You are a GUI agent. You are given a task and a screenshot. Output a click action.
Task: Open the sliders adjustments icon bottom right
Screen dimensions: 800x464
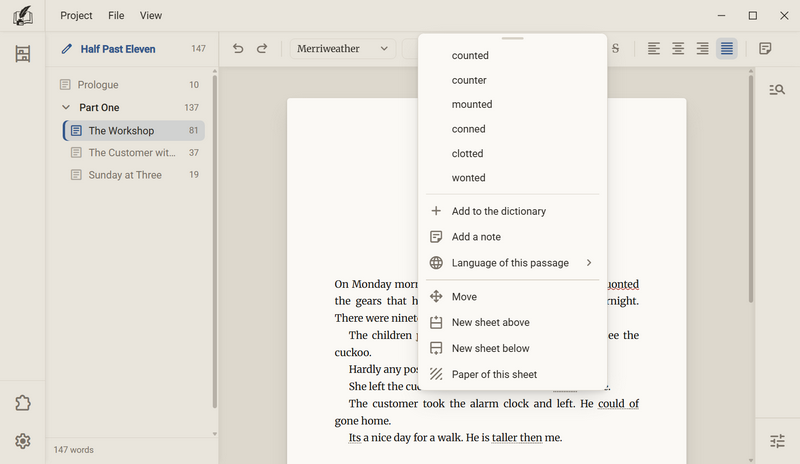point(777,441)
